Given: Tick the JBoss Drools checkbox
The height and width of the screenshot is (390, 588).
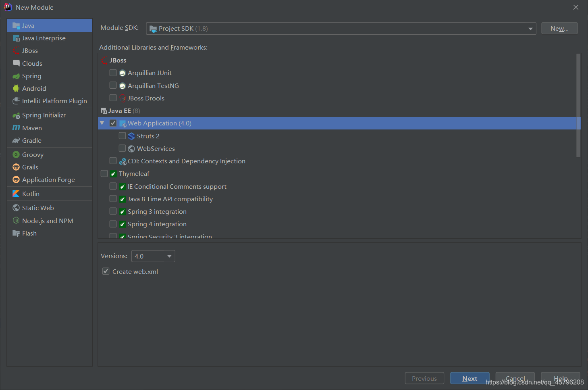Looking at the screenshot, I should coord(113,98).
